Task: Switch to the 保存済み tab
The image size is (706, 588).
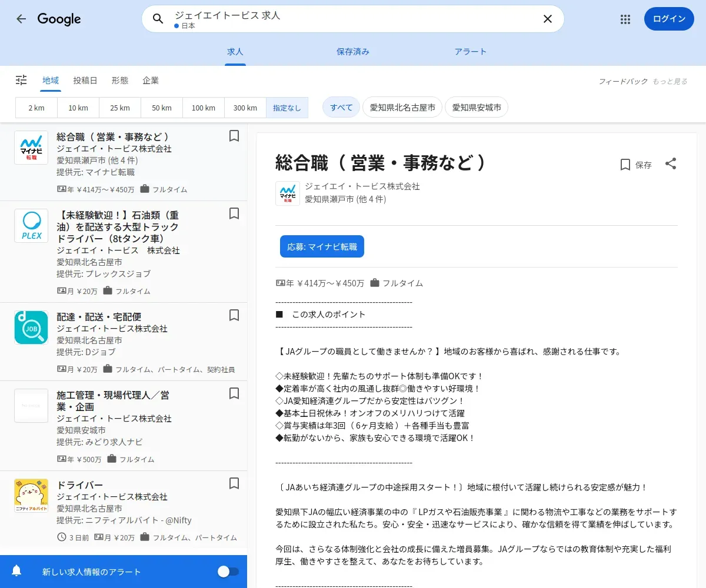Action: pyautogui.click(x=353, y=52)
